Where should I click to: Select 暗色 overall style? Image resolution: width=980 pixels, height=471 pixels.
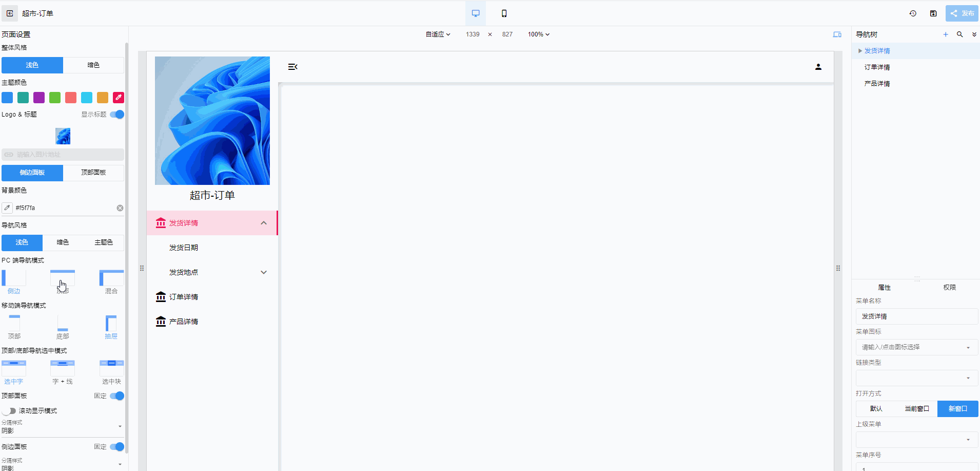pyautogui.click(x=93, y=65)
